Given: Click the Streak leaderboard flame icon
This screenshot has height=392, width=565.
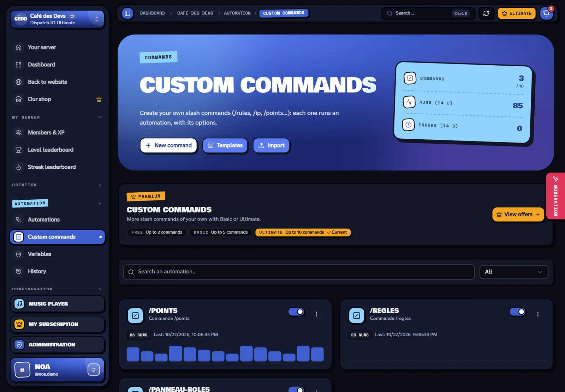Looking at the screenshot, I should click(x=19, y=167).
